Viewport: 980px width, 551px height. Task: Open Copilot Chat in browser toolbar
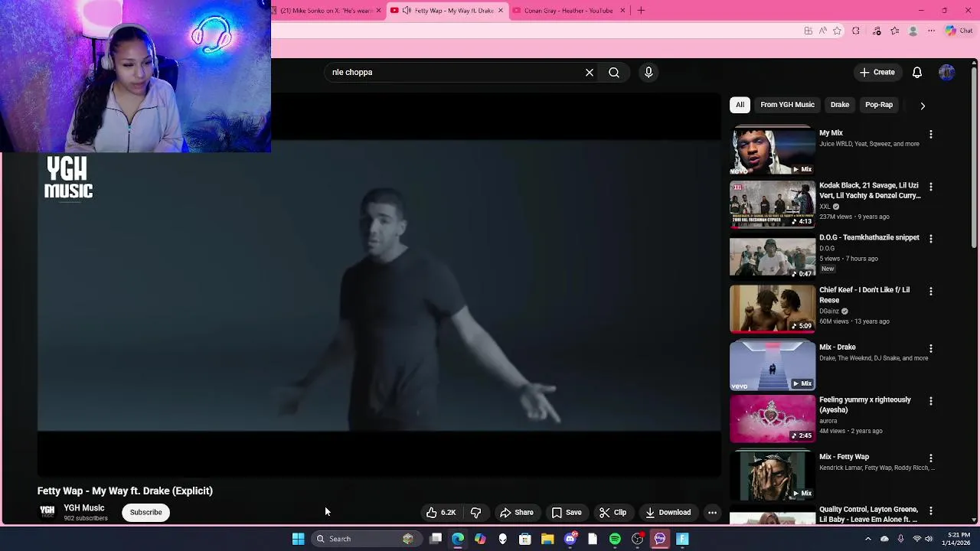[959, 31]
